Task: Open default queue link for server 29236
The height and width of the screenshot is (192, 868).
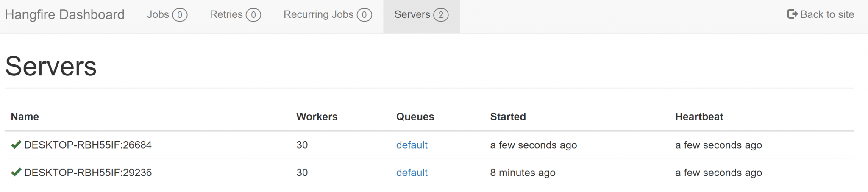Action: (x=412, y=173)
